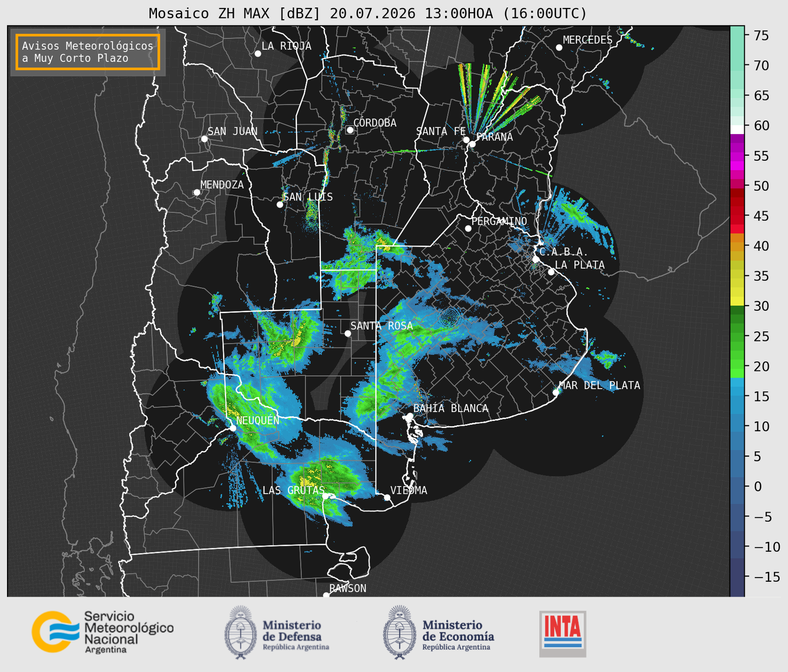This screenshot has height=672, width=788.
Task: Select the Neuquén city marker
Action: click(x=233, y=428)
